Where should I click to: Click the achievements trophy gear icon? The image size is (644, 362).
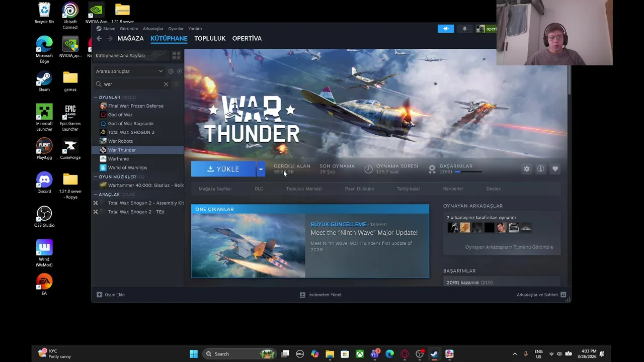432,169
